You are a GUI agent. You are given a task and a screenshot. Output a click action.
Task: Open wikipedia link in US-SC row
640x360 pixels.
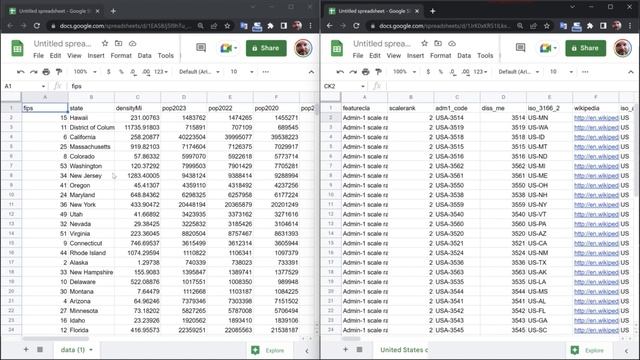(596, 330)
